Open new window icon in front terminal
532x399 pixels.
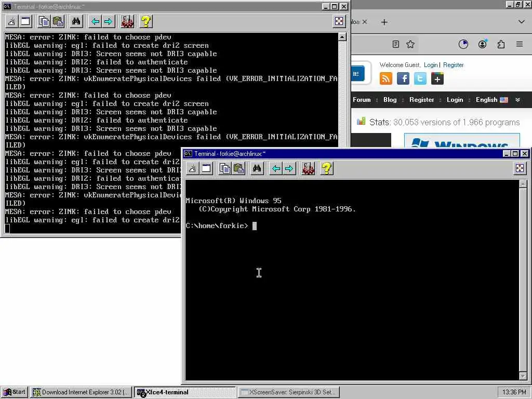point(206,168)
